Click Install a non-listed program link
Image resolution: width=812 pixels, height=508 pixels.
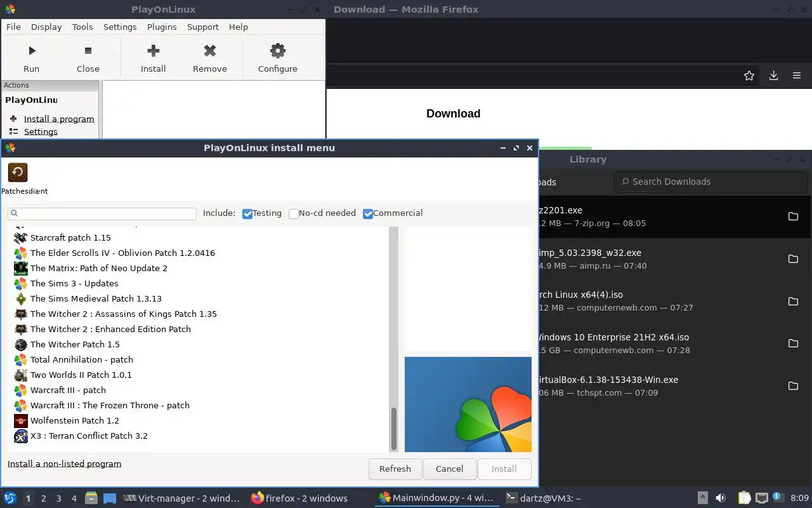click(x=64, y=464)
